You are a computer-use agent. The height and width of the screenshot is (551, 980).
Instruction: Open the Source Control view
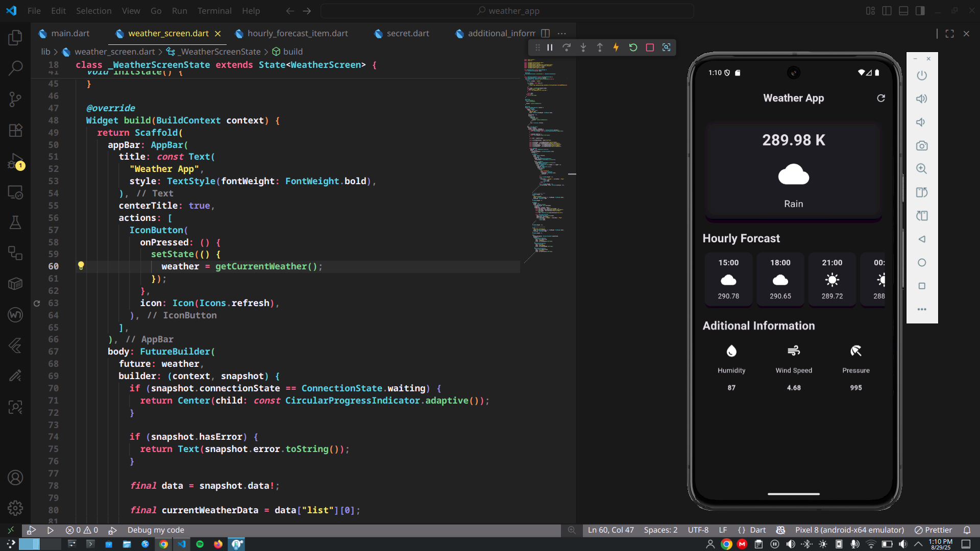pos(15,99)
